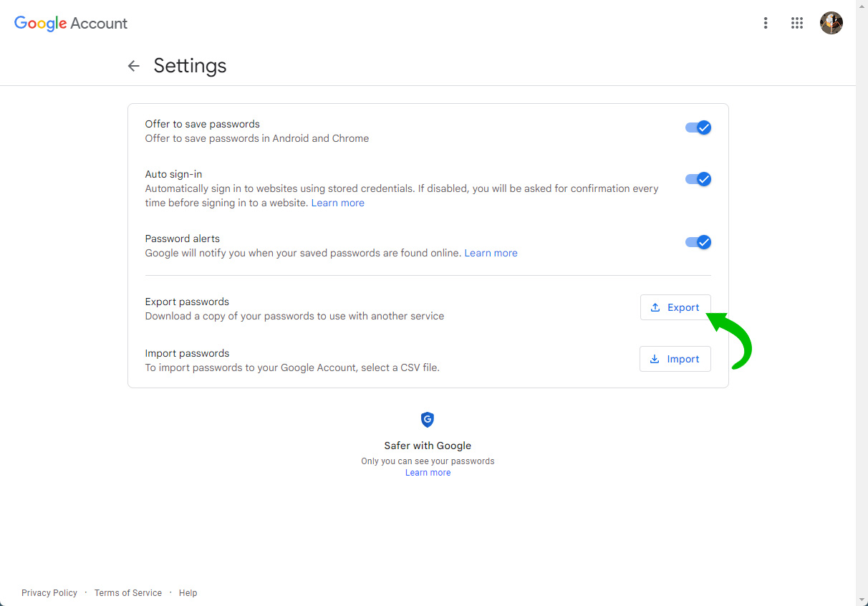Open the Google apps grid

[x=797, y=23]
